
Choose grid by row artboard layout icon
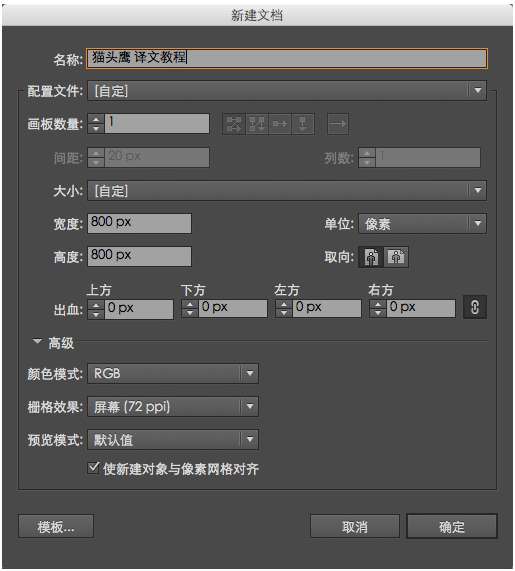(x=234, y=124)
